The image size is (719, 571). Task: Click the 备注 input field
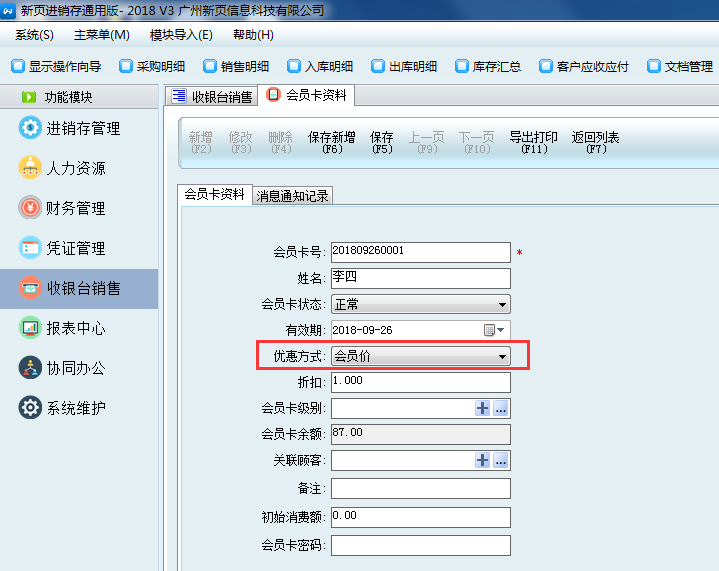420,488
